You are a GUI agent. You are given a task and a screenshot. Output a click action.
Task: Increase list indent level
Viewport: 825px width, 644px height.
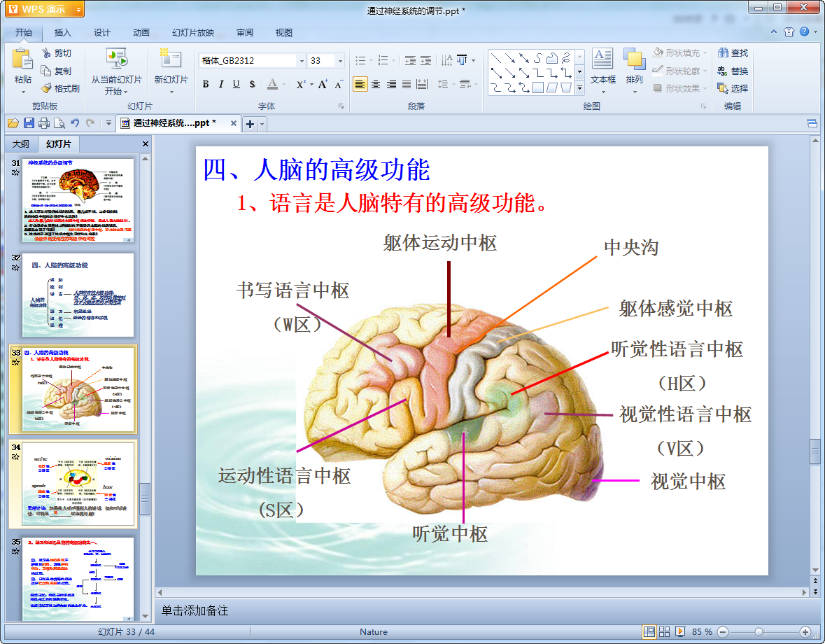point(425,60)
